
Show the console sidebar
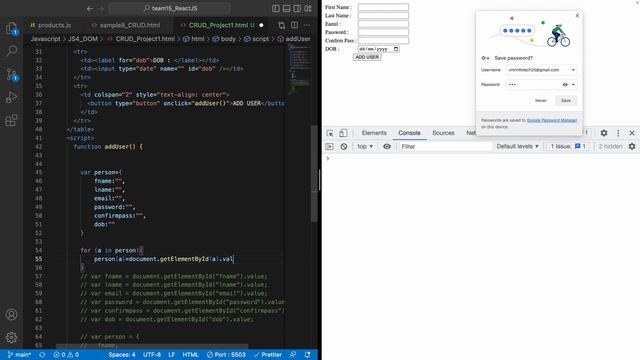point(329,146)
